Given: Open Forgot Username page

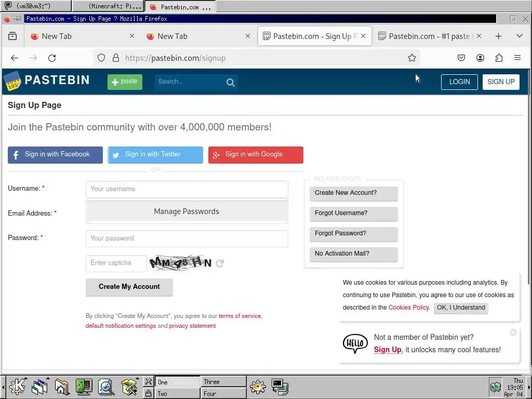Looking at the screenshot, I should pyautogui.click(x=353, y=214).
